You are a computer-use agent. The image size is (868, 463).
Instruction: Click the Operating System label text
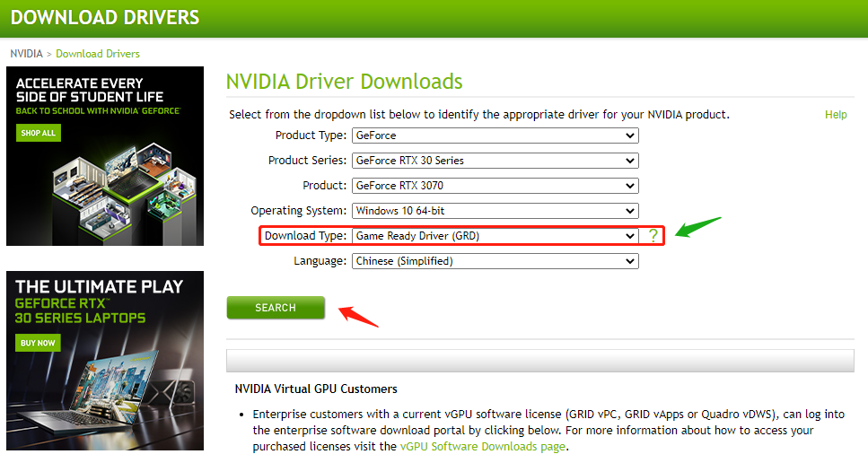[x=298, y=211]
